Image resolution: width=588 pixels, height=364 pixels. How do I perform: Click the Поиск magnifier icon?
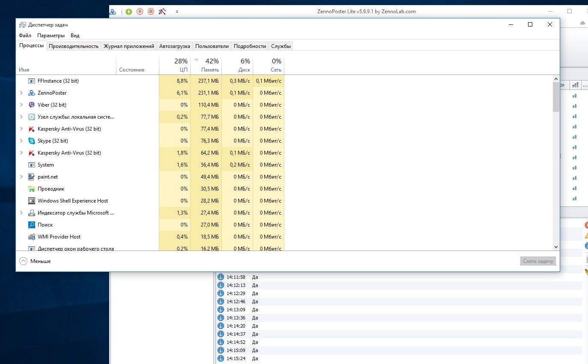point(32,225)
